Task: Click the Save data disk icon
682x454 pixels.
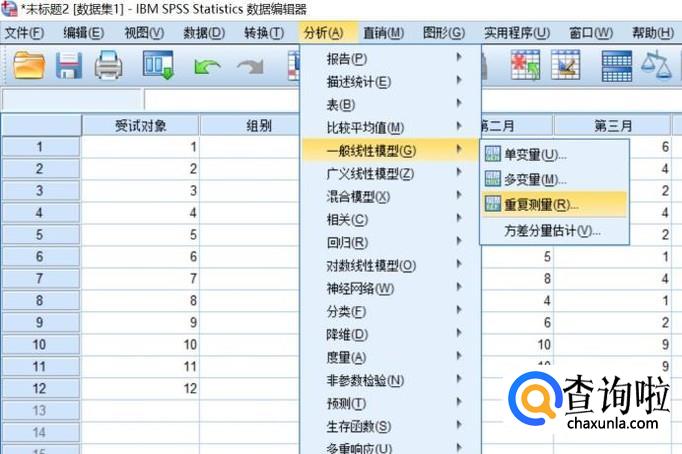Action: pos(68,66)
